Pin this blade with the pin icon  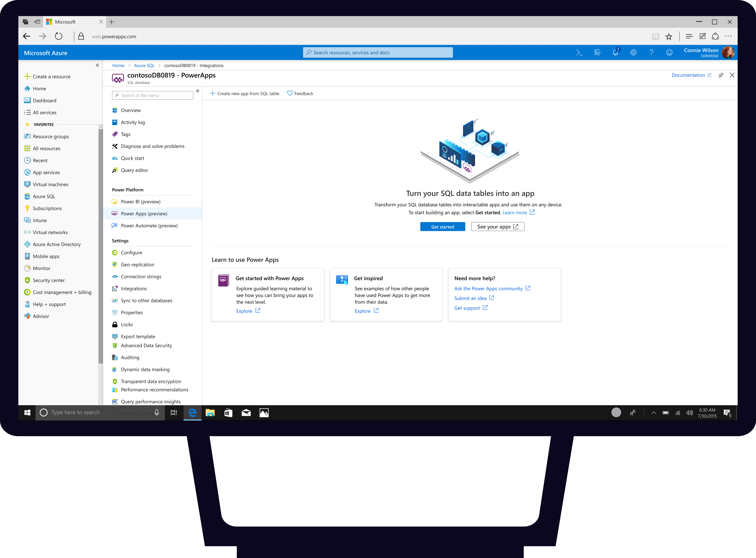click(x=721, y=75)
